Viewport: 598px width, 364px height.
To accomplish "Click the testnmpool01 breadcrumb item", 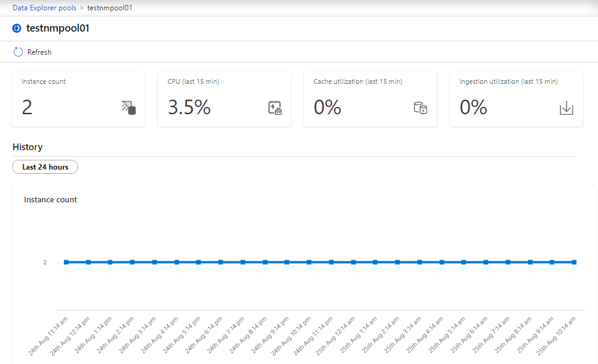I will tap(110, 8).
